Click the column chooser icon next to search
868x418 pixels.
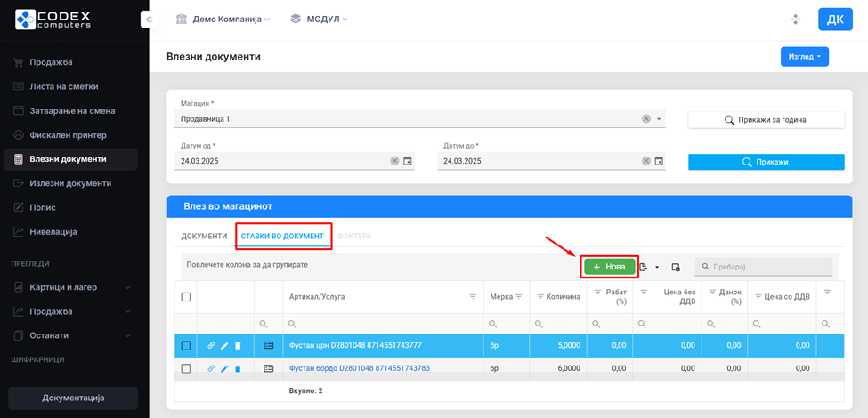click(x=676, y=267)
